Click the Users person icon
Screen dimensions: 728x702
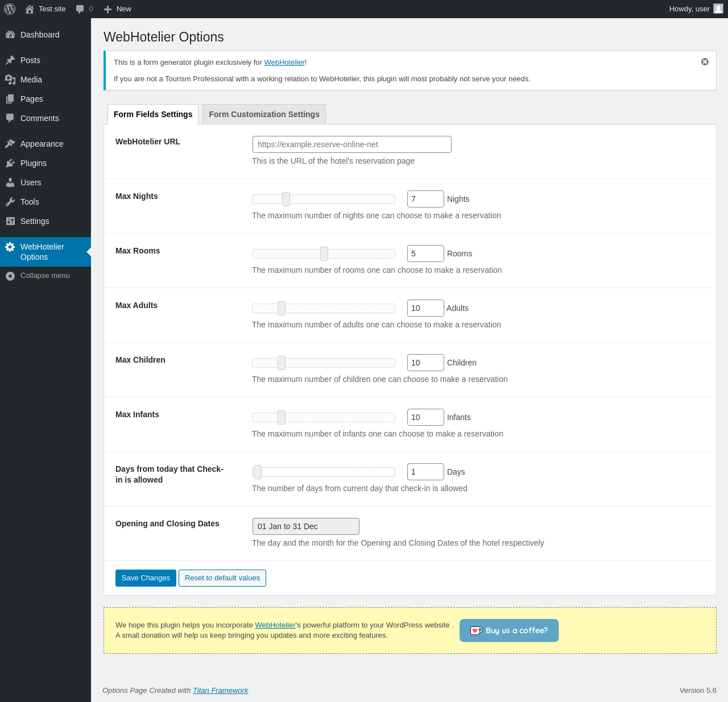10,182
